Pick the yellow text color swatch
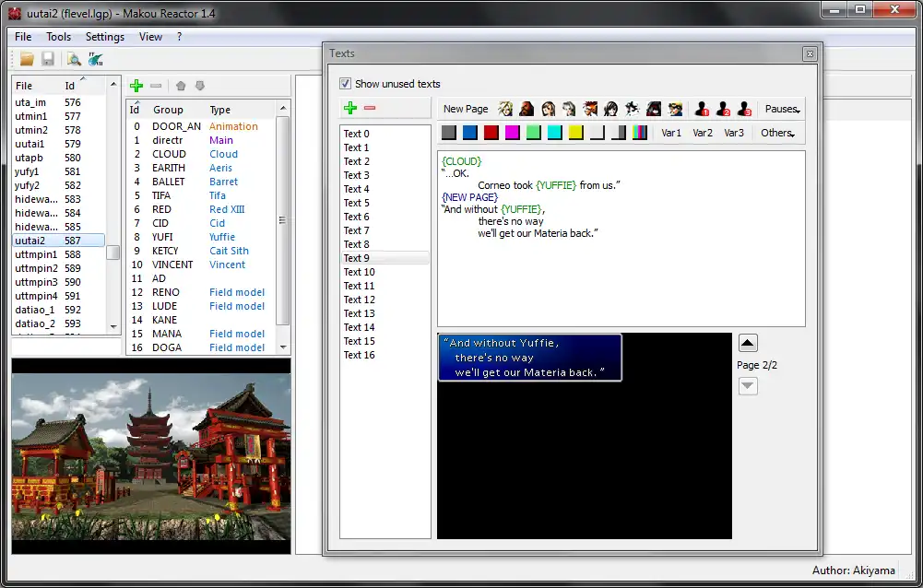 pos(575,133)
